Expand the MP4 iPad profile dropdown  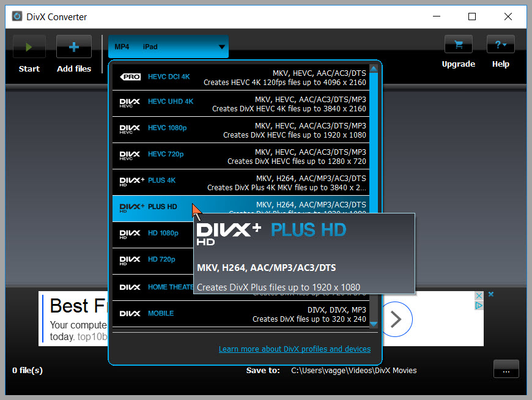(x=168, y=47)
